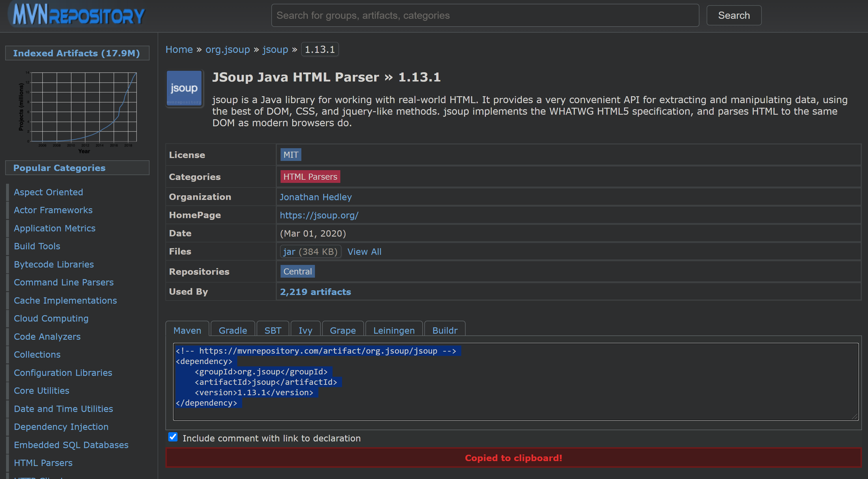
Task: Click the jsoup project logo image
Action: tap(184, 88)
